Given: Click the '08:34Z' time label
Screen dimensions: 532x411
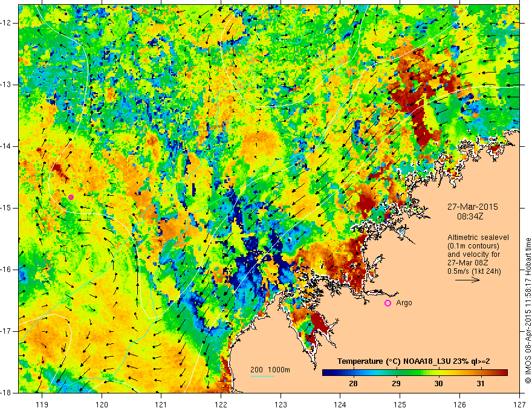Looking at the screenshot, I should [470, 216].
